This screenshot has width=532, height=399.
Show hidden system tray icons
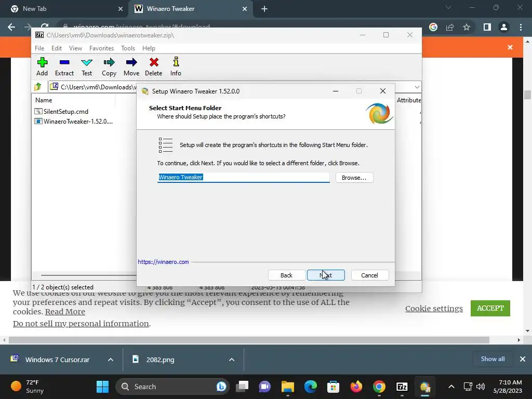pyautogui.click(x=451, y=387)
